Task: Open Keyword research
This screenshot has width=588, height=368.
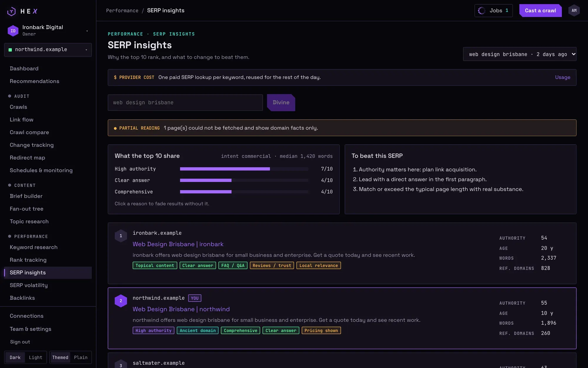Action: click(x=48, y=247)
